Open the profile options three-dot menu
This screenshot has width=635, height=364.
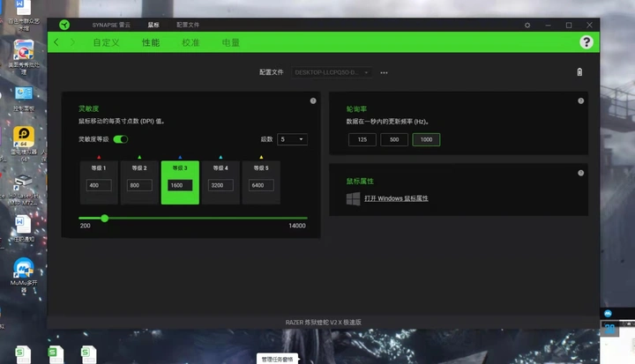[x=384, y=73]
